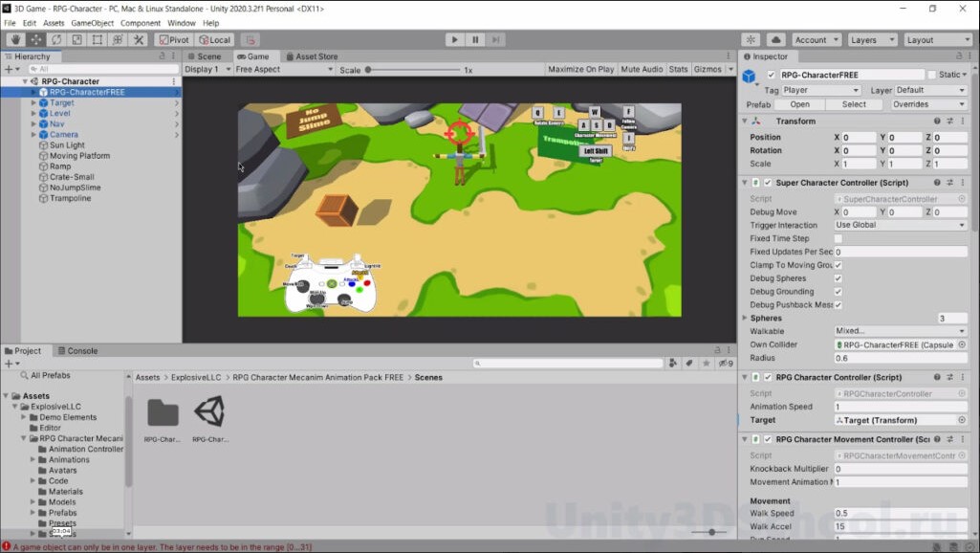
Task: Click the plus create button in Project
Action: 11,364
